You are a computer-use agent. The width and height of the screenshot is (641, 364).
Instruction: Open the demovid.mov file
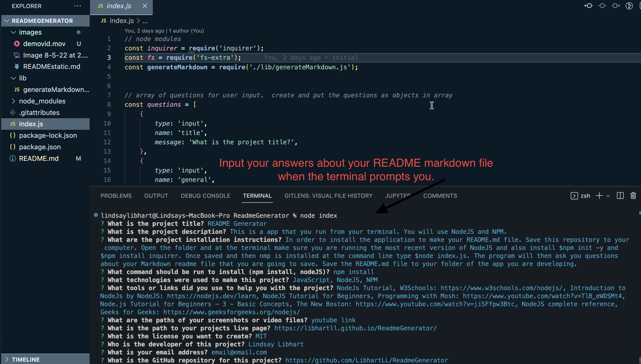[x=44, y=44]
